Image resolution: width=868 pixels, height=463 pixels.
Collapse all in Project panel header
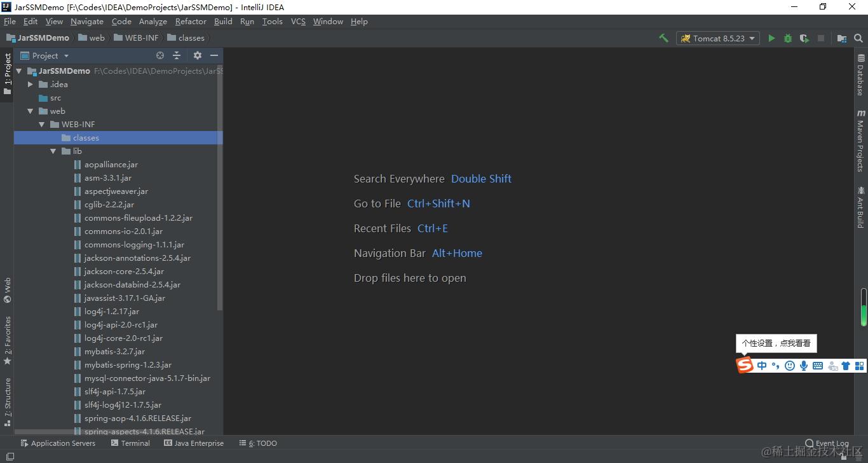point(177,55)
